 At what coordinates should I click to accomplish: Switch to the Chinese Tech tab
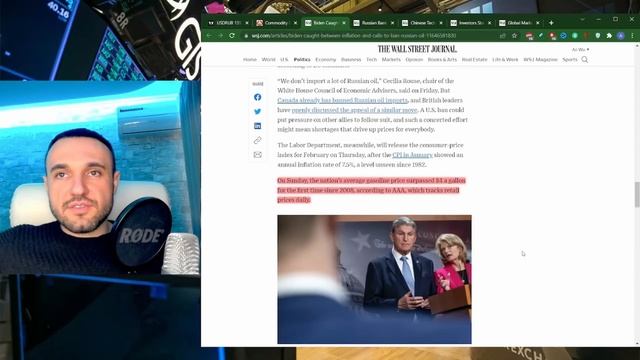point(422,23)
